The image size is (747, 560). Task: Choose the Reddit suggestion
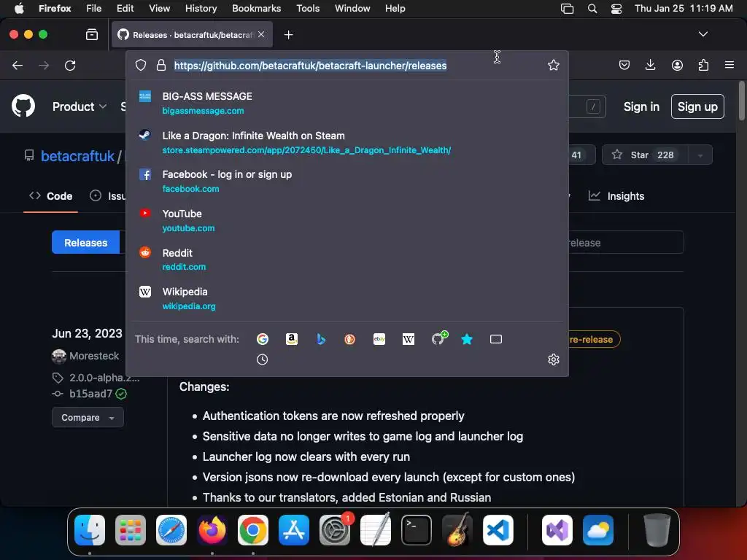347,260
